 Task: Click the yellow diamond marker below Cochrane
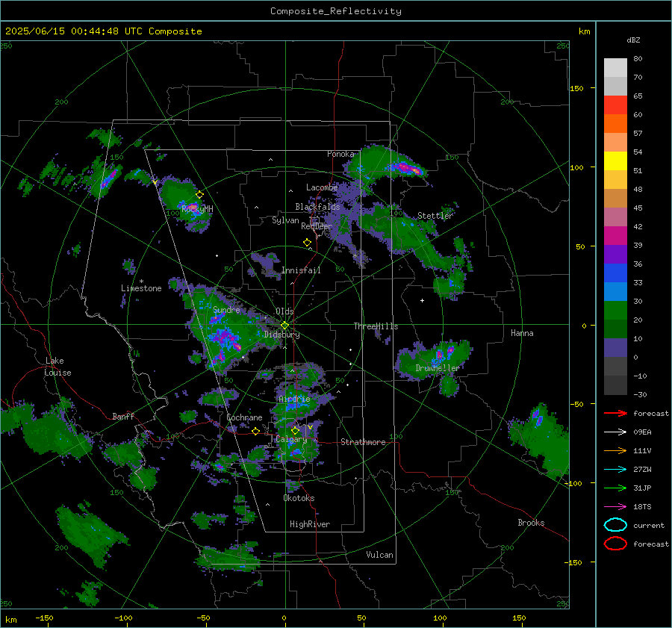coord(256,432)
